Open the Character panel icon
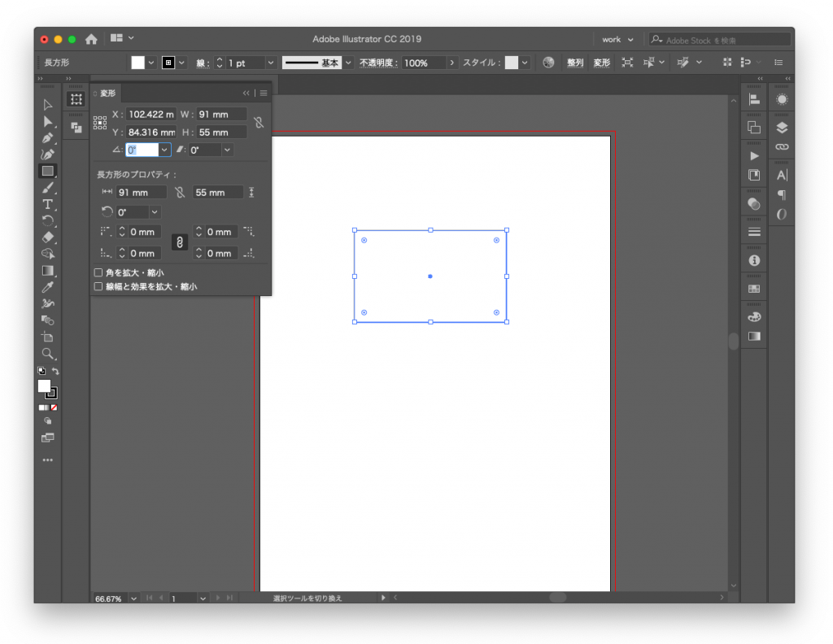This screenshot has height=644, width=833. tap(782, 175)
